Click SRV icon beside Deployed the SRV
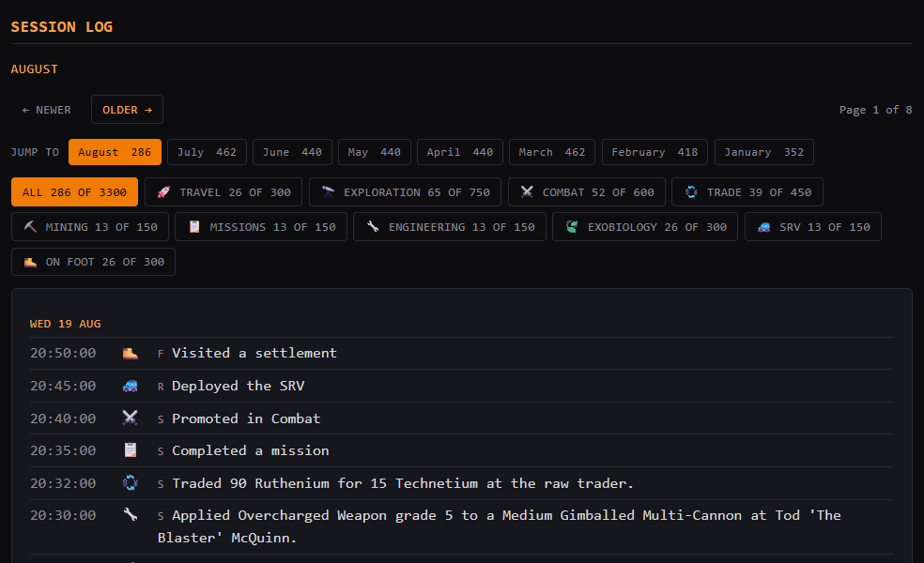 (131, 386)
